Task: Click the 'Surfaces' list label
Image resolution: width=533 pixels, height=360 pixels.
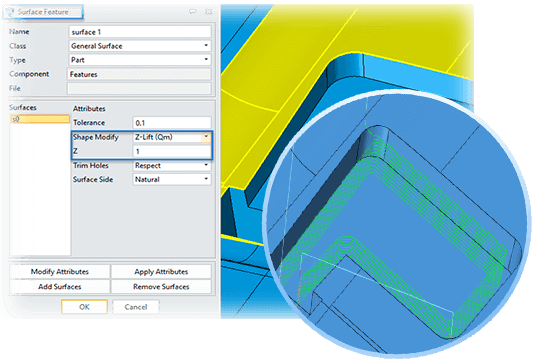Action: [23, 108]
